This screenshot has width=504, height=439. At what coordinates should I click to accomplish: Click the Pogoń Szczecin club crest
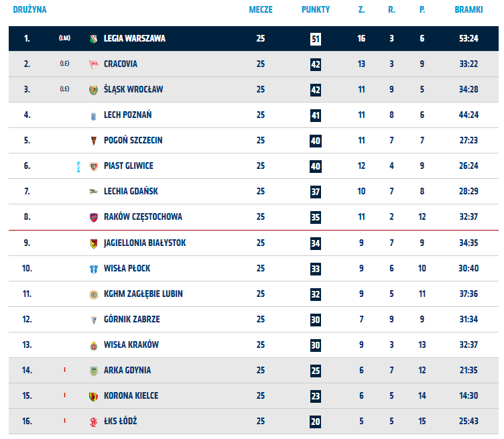(x=94, y=141)
